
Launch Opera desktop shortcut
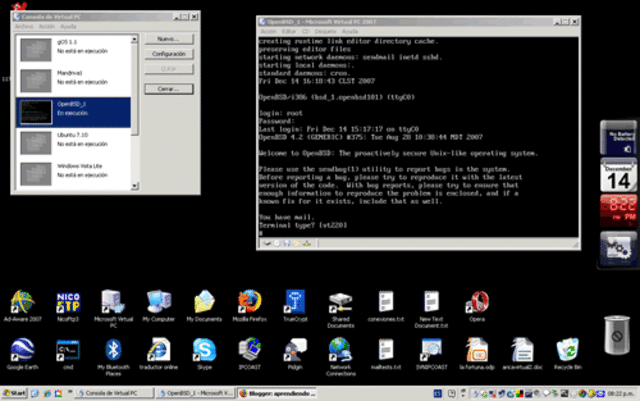click(477, 305)
